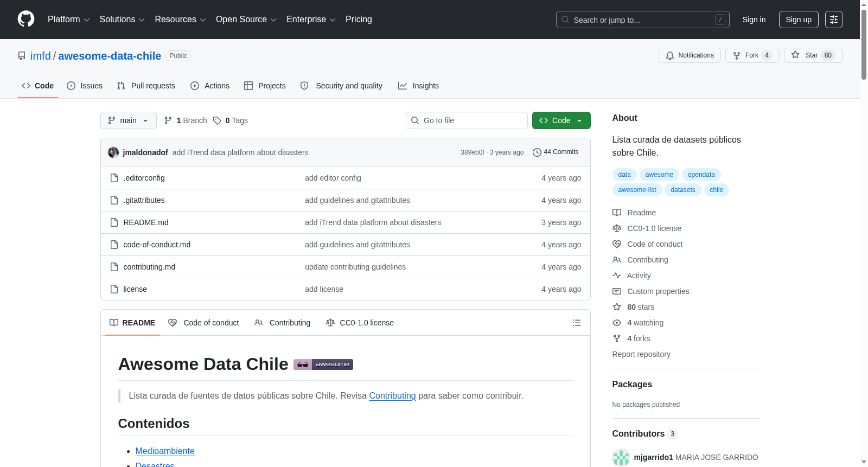Expand the Resources menu
Image resolution: width=868 pixels, height=467 pixels.
pyautogui.click(x=180, y=20)
